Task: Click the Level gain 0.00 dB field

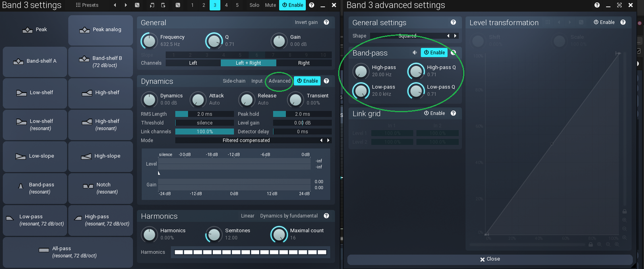Action: click(x=302, y=123)
